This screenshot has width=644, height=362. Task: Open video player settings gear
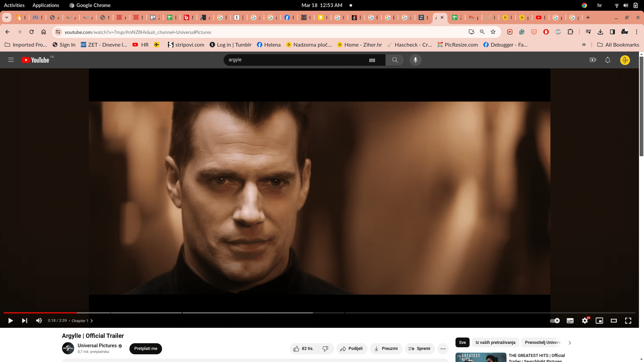(585, 321)
